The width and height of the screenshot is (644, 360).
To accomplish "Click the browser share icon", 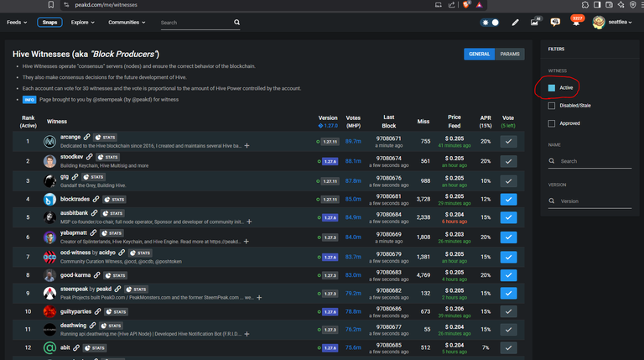I will pyautogui.click(x=452, y=4).
